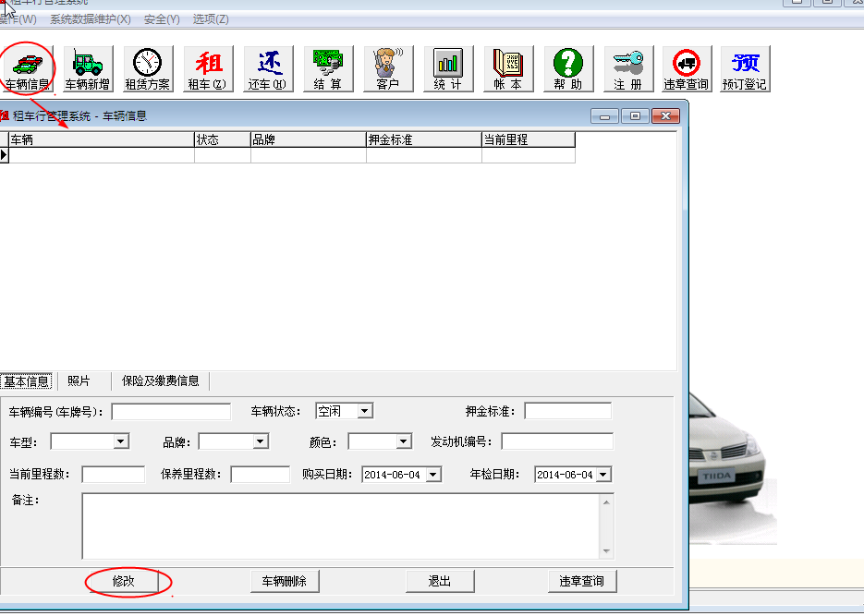Screen dimensions: 864x616
Task: Click the 还车(H) toolbar icon
Action: point(268,69)
